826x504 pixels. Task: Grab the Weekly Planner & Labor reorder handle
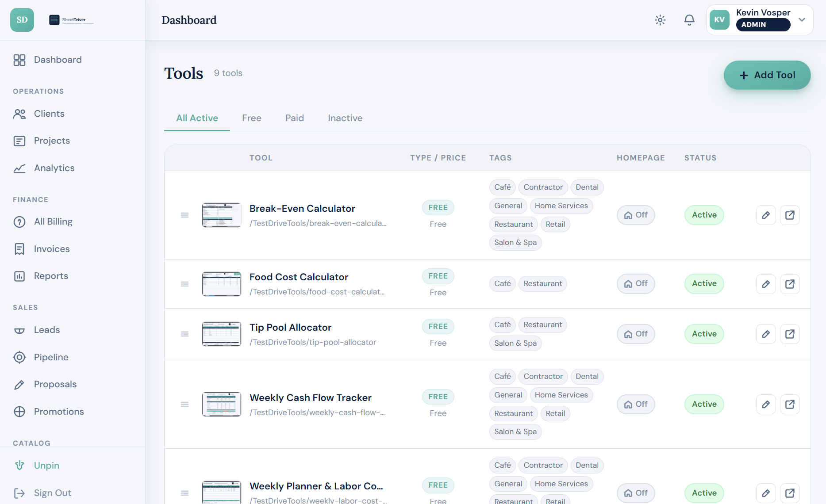185,493
